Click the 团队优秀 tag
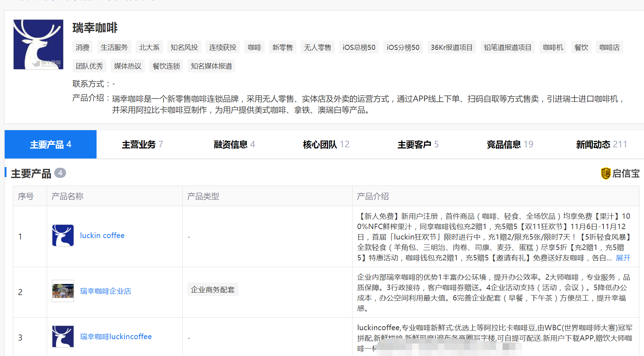 click(x=89, y=66)
